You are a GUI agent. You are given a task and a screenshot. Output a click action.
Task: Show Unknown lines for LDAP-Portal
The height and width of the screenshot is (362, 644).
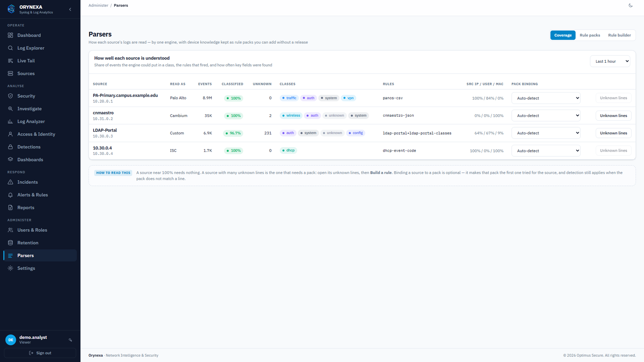613,133
